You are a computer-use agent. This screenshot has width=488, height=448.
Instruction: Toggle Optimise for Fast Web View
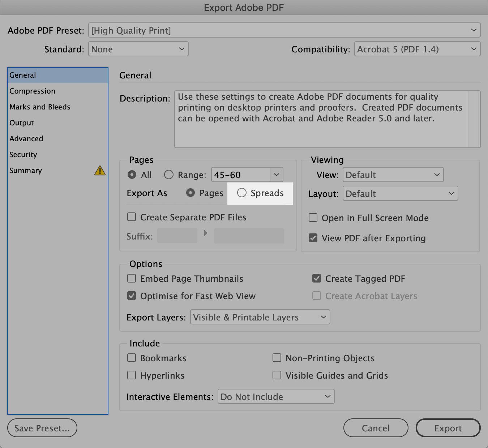click(x=132, y=296)
